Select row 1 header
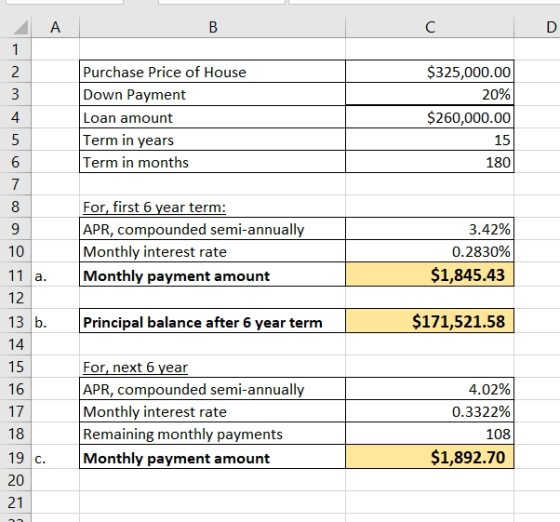 [15, 49]
